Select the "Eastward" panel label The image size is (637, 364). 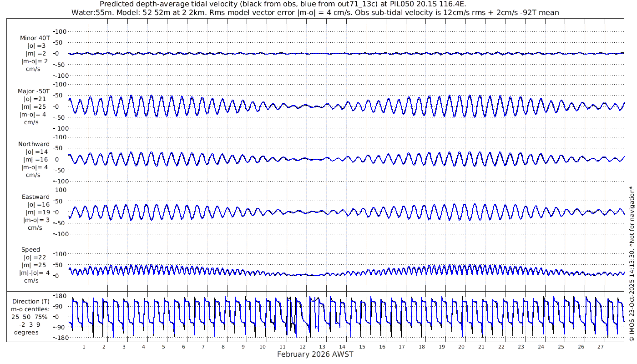(36, 197)
